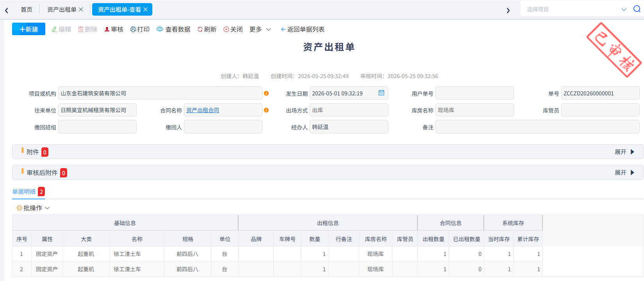
Task: Click the 备注 input field
Action: tap(537, 127)
